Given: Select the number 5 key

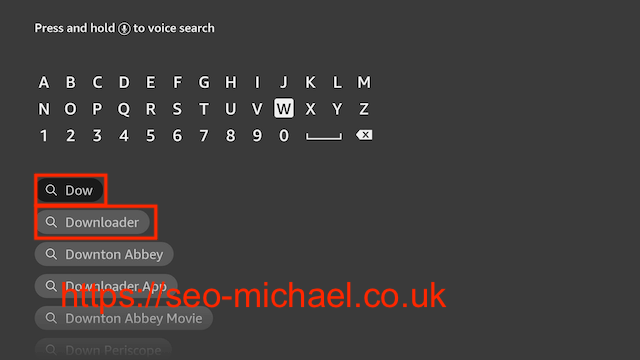Looking at the screenshot, I should (x=151, y=136).
